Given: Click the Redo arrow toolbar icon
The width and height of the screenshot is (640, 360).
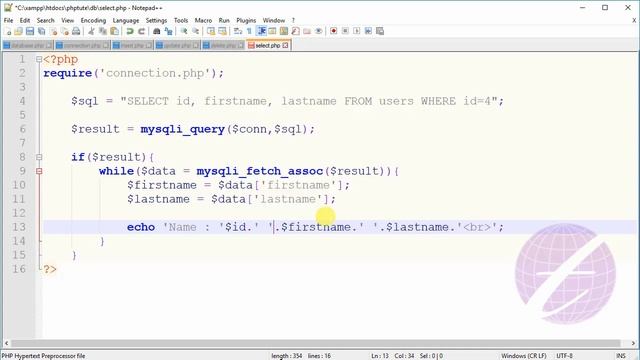Looking at the screenshot, I should pyautogui.click(x=141, y=31).
